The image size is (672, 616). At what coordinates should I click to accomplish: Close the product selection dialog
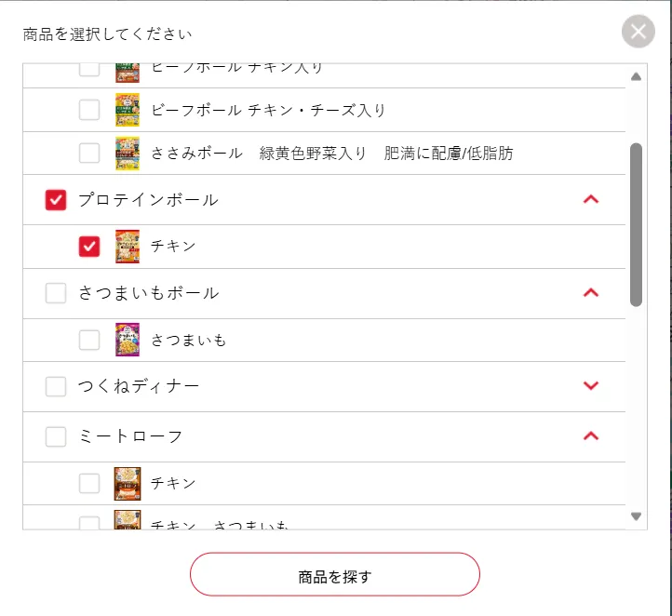click(x=638, y=33)
